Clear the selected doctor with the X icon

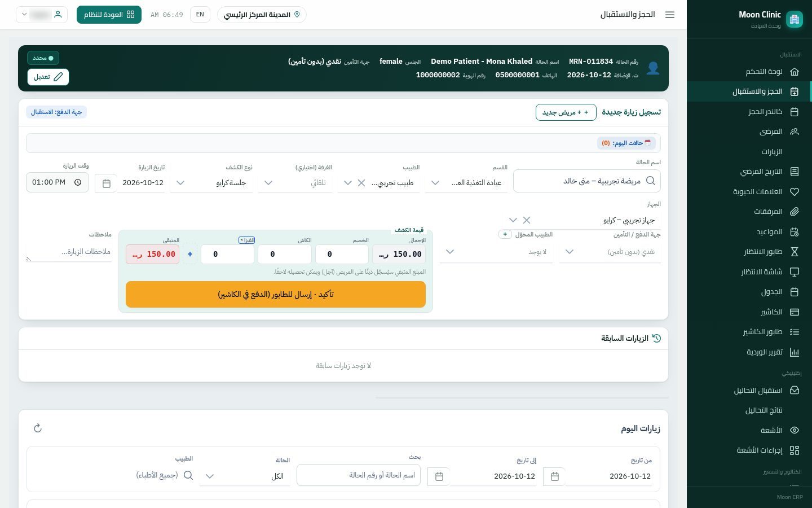coord(361,183)
